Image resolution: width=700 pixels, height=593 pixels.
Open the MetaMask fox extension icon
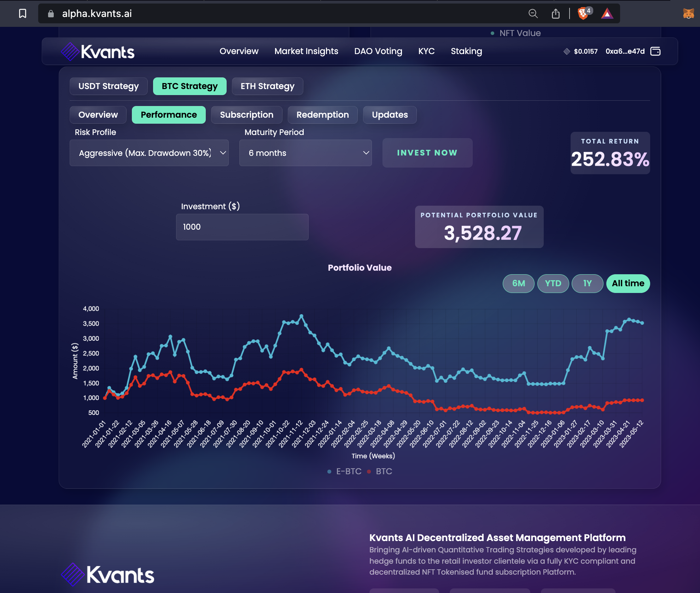[688, 13]
